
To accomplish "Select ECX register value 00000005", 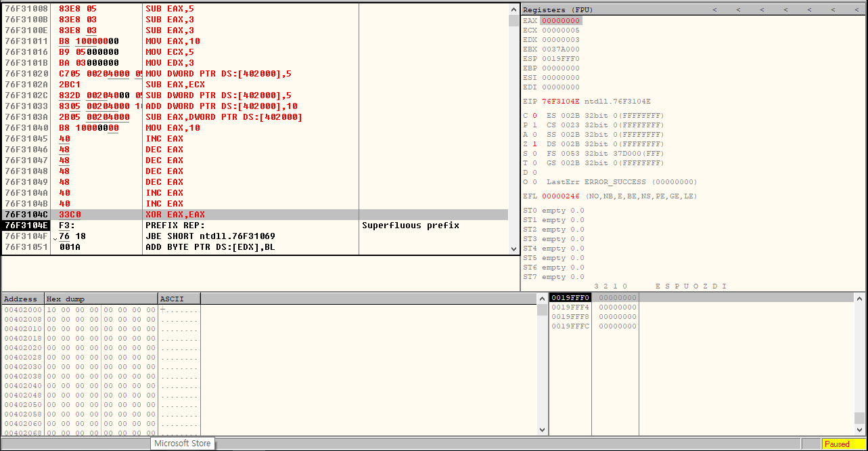I will [x=561, y=30].
